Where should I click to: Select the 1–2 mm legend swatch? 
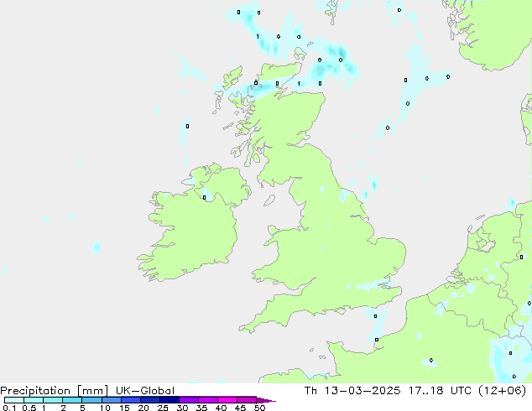click(x=53, y=400)
